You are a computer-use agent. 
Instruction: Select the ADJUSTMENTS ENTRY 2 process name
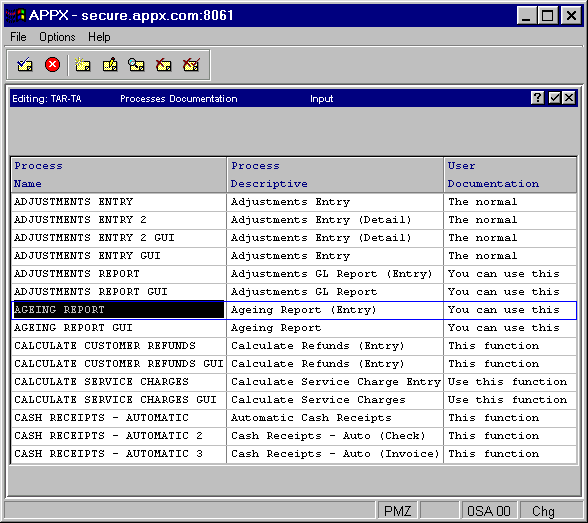[118, 220]
